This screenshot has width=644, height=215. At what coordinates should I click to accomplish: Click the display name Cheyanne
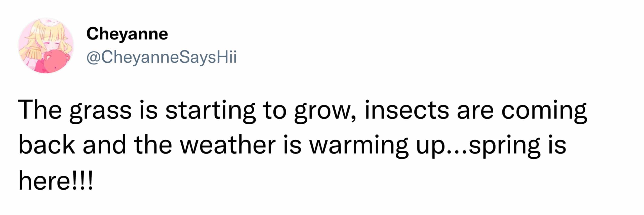[x=127, y=34]
